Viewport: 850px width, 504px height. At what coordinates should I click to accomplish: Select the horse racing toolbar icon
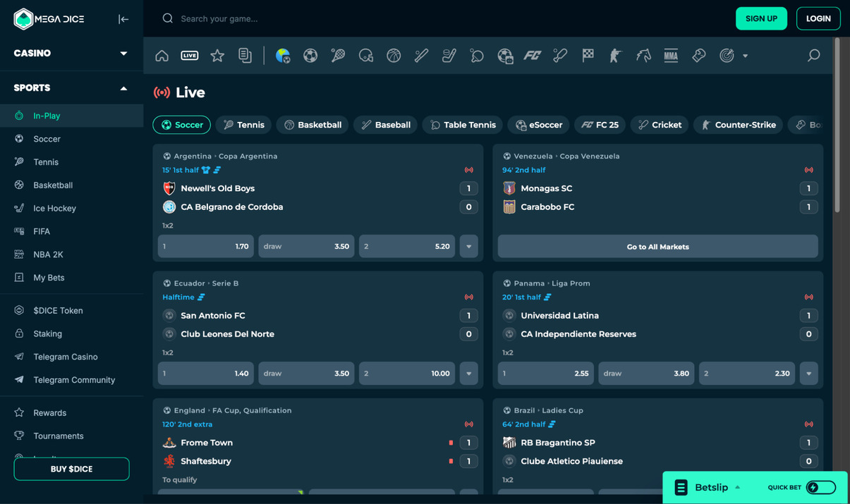click(643, 56)
